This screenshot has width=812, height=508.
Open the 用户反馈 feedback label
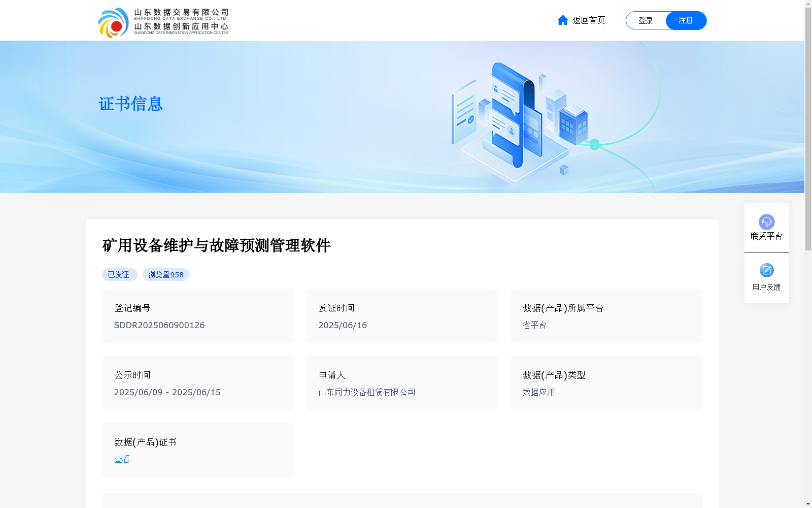coord(766,288)
